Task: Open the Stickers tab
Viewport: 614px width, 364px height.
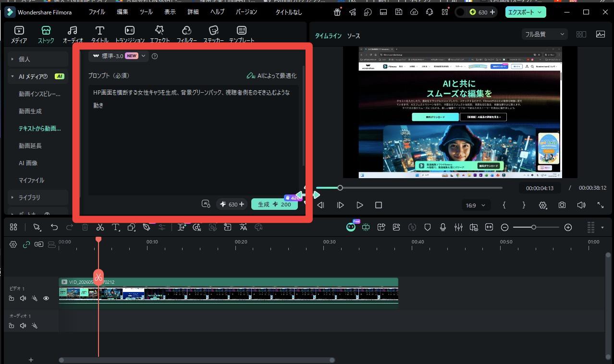Action: pyautogui.click(x=213, y=35)
